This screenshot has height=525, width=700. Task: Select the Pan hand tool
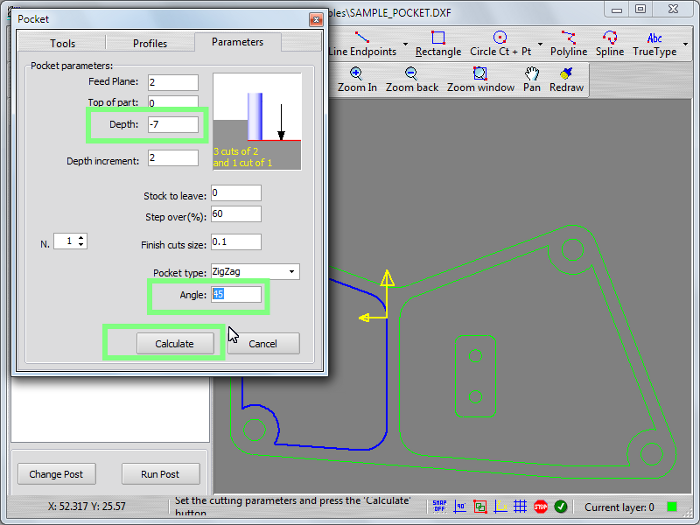point(532,80)
